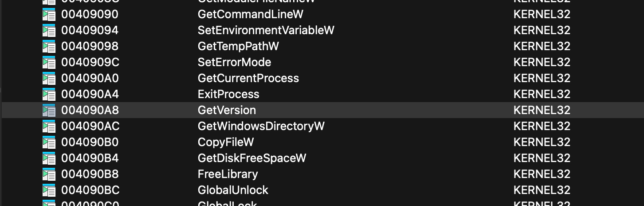The height and width of the screenshot is (206, 644).
Task: Select the SetErrorMode import entry
Action: pyautogui.click(x=234, y=63)
